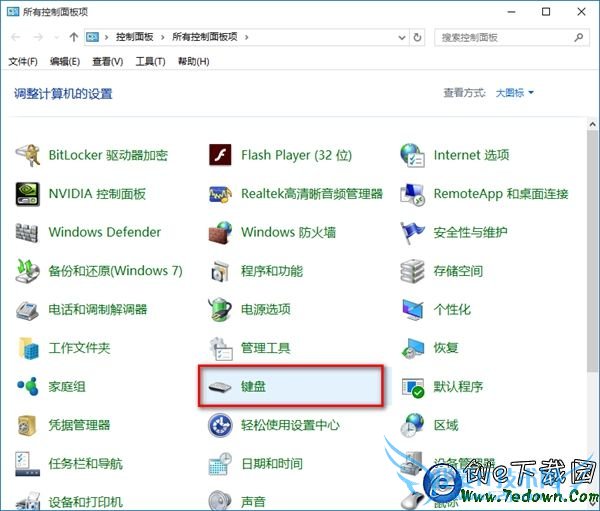Image resolution: width=600 pixels, height=511 pixels.
Task: Open the 程序和功能 icon
Action: coord(220,271)
